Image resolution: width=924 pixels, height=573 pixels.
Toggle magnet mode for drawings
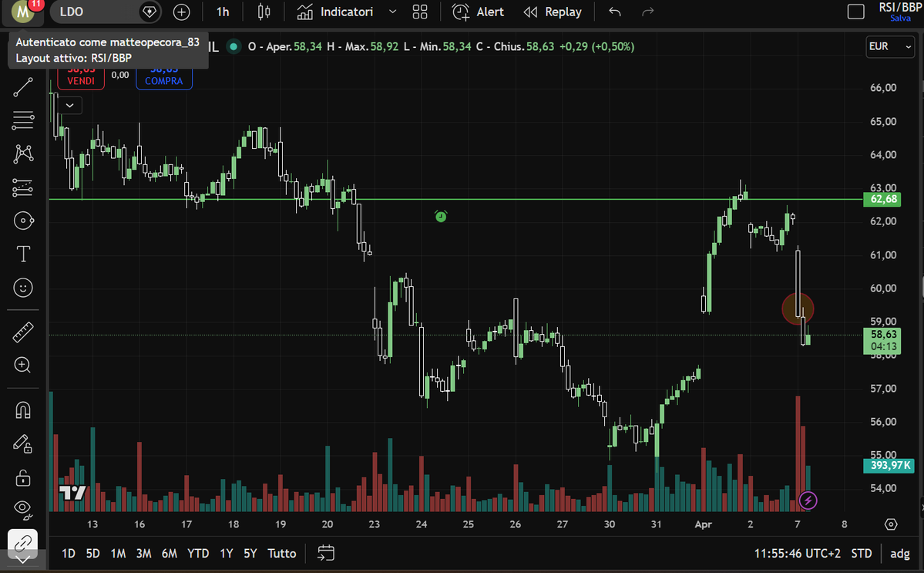23,410
